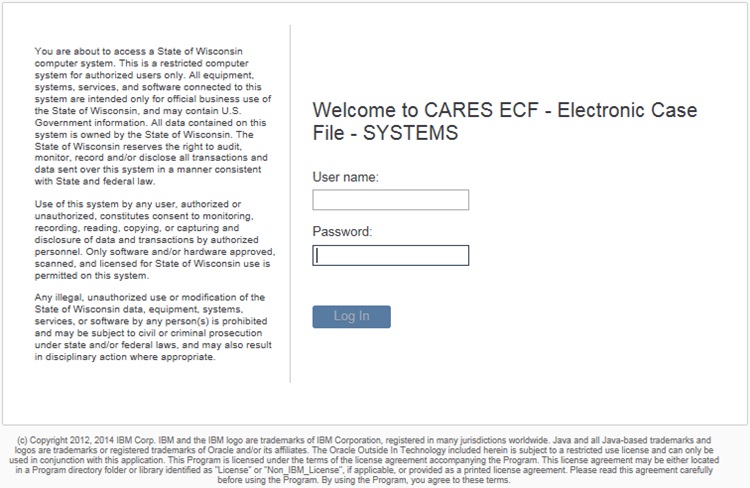
Task: Click the "Use of this system" paragraph
Action: (x=150, y=239)
